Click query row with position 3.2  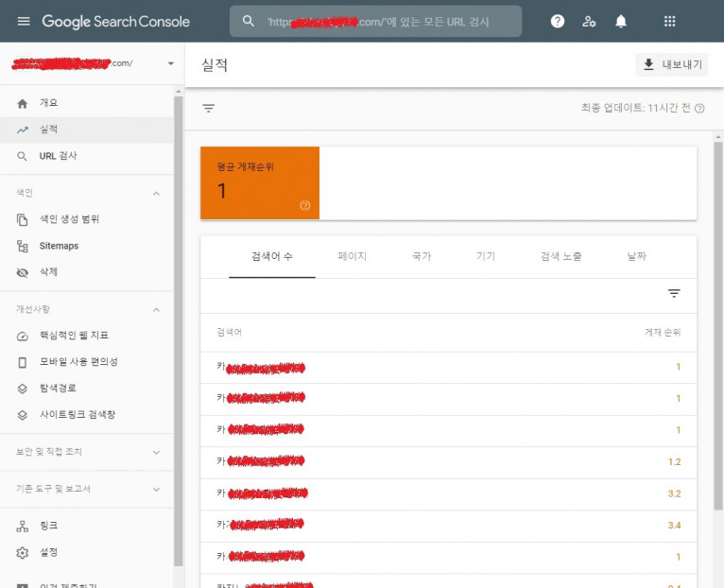point(448,493)
